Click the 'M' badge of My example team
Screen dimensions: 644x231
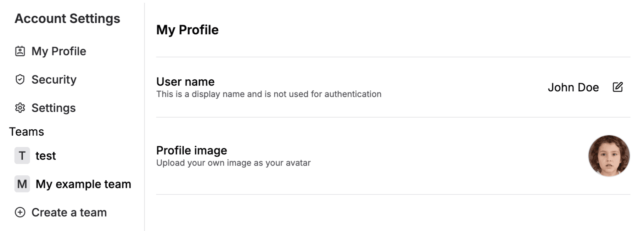(x=22, y=184)
